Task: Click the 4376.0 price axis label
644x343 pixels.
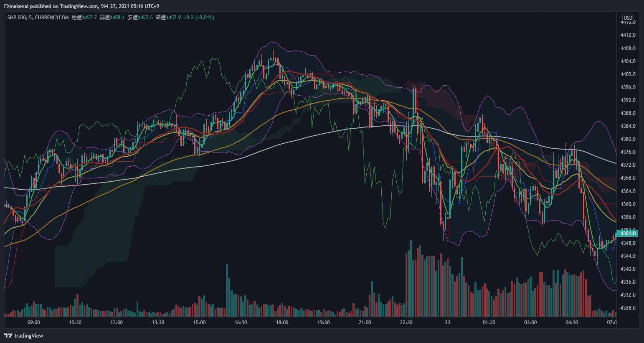Action: [x=628, y=152]
